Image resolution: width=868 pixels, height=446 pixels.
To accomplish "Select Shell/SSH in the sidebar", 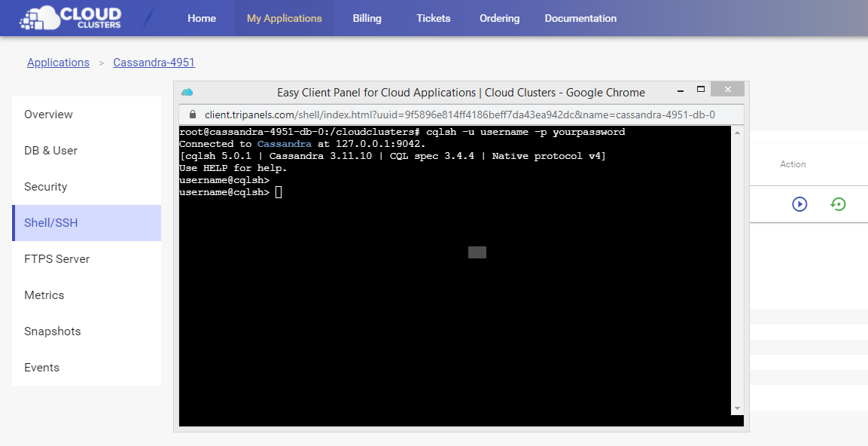I will pyautogui.click(x=87, y=223).
